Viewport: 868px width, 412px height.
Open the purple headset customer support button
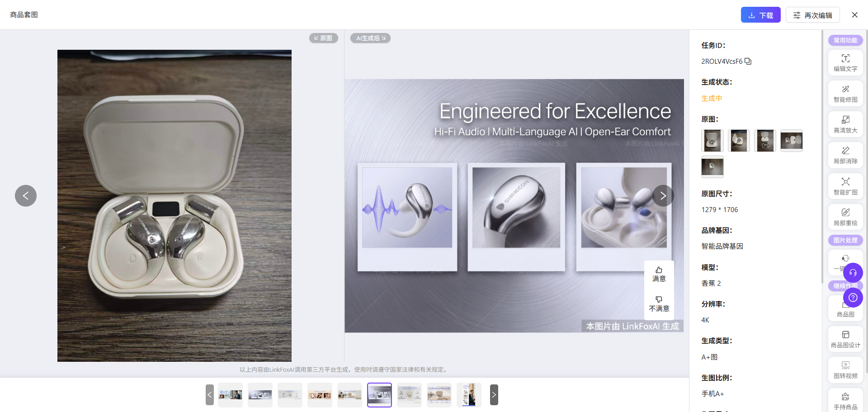(853, 273)
